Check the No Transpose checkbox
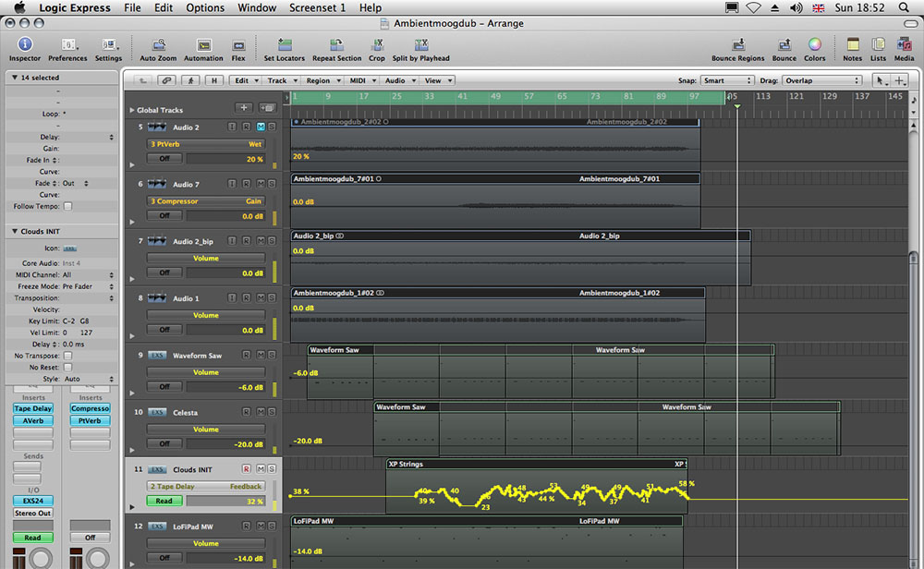This screenshot has width=924, height=569. coord(67,356)
